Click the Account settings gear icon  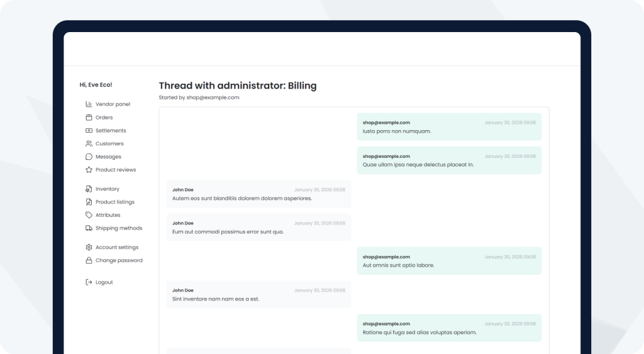tap(89, 248)
